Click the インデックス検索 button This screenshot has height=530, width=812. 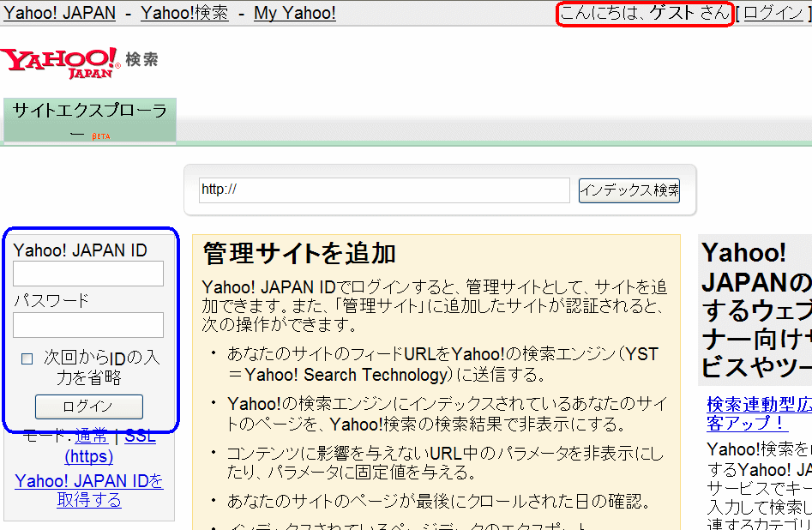(x=629, y=190)
